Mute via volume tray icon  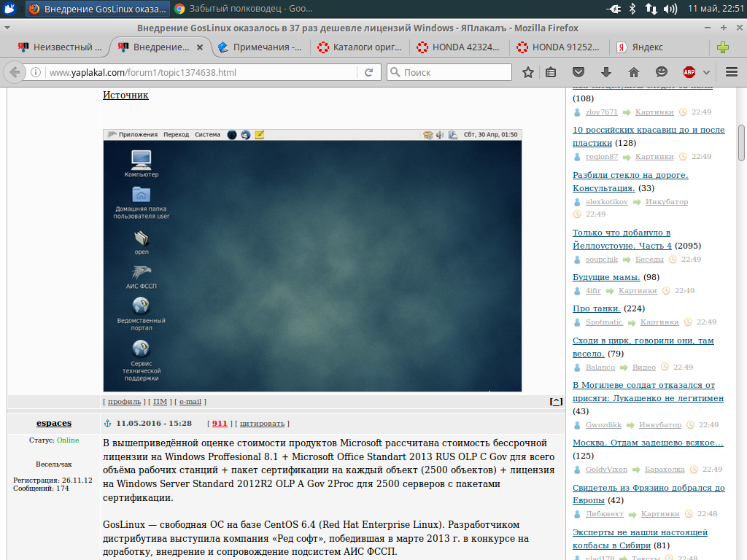click(670, 9)
